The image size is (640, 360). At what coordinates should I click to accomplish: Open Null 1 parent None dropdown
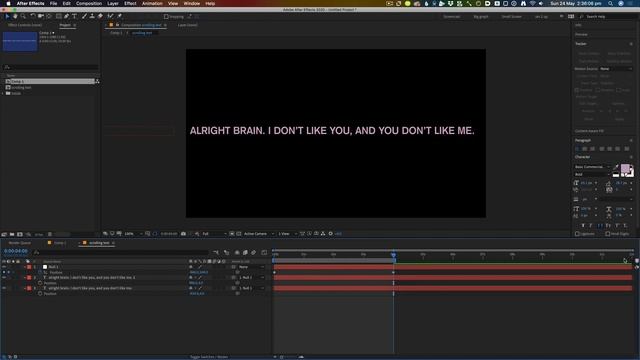click(x=251, y=267)
